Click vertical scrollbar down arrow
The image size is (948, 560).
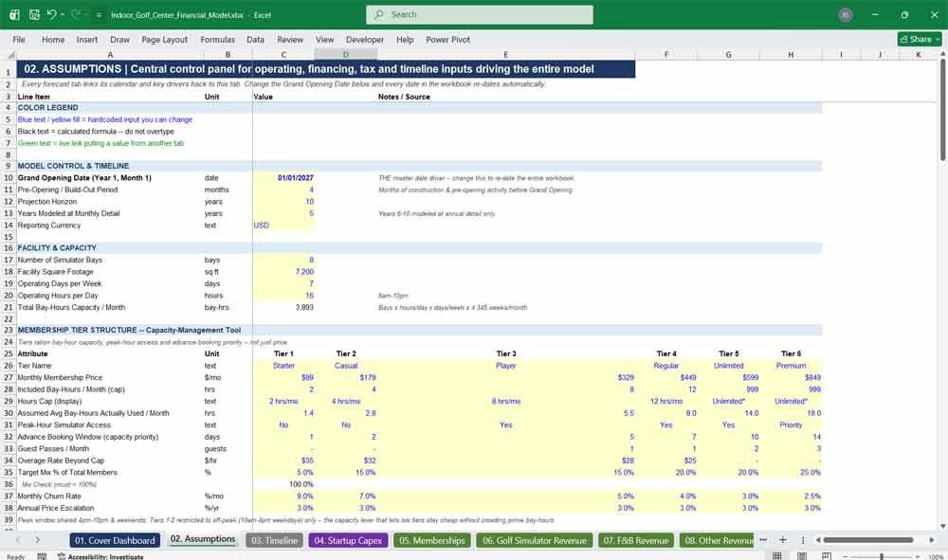click(942, 526)
